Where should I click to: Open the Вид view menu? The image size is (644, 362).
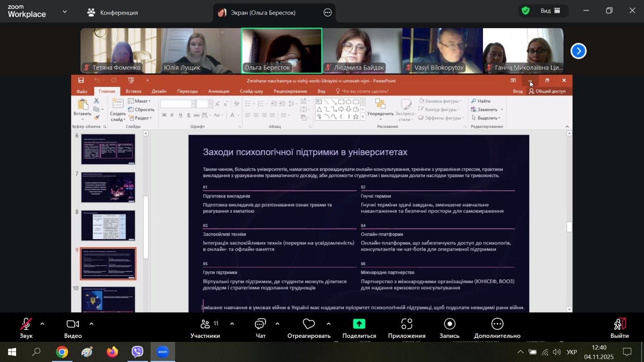point(550,11)
